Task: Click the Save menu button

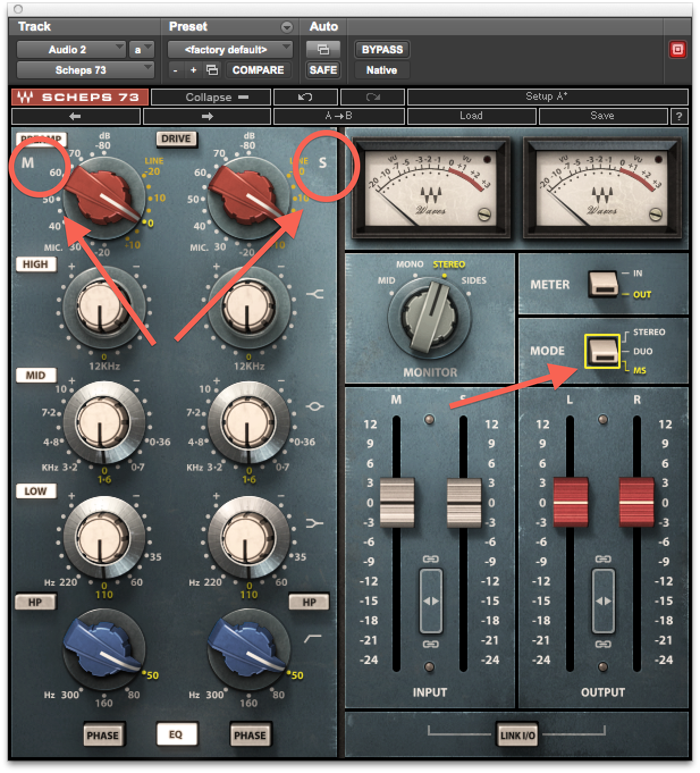Action: pos(603,116)
